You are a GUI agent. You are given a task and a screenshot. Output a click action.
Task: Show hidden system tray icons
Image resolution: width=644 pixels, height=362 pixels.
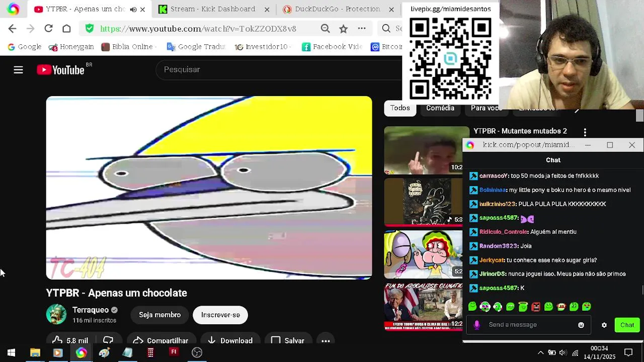click(x=540, y=352)
